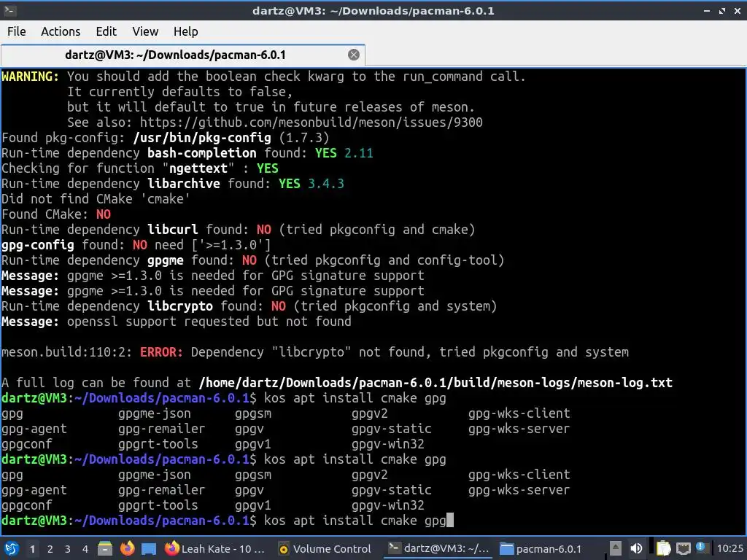The image size is (747, 560).
Task: Open the clipboard manager tray icon
Action: 662,549
